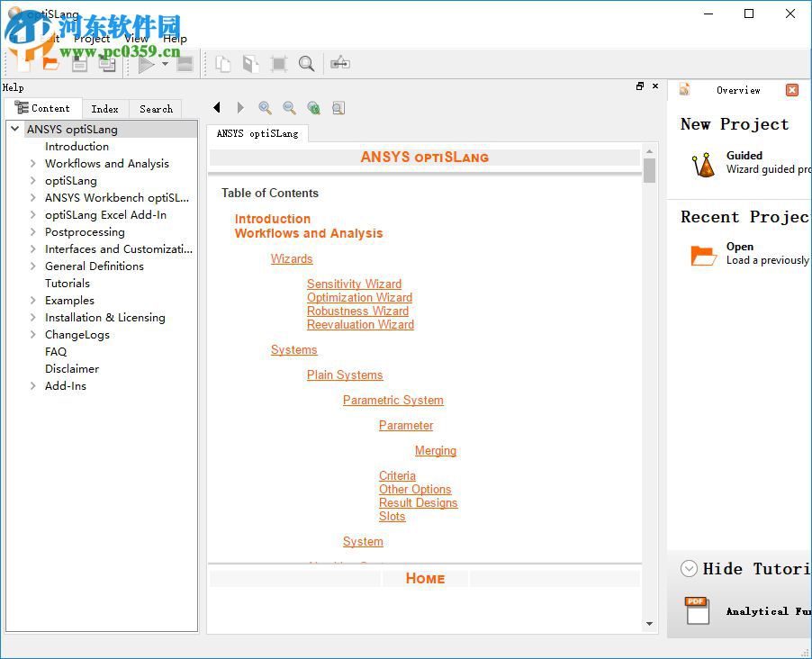This screenshot has width=812, height=659.
Task: Switch to the Index tab in Help
Action: tap(104, 108)
